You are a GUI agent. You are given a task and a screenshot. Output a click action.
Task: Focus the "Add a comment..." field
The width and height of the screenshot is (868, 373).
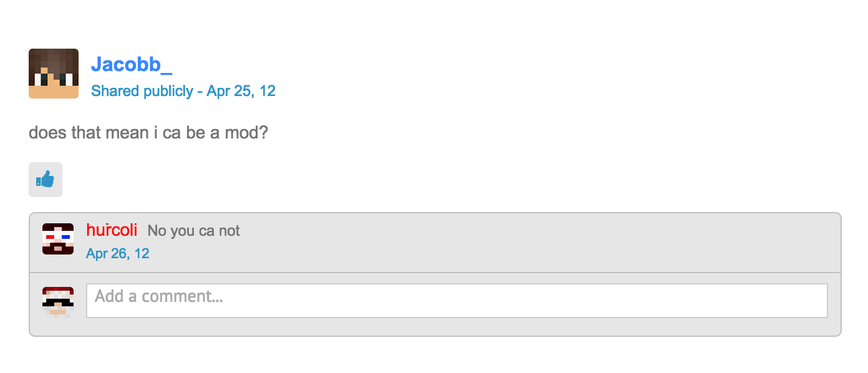pyautogui.click(x=457, y=301)
